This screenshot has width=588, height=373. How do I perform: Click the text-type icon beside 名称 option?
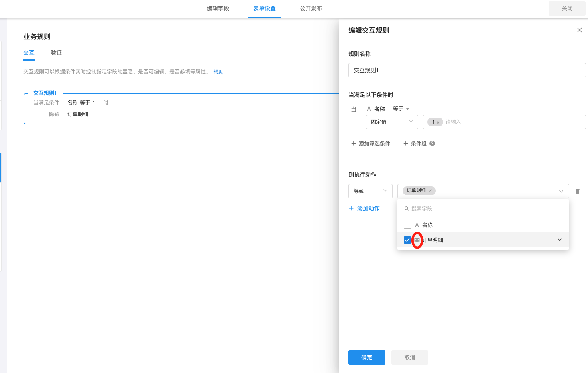click(x=417, y=225)
